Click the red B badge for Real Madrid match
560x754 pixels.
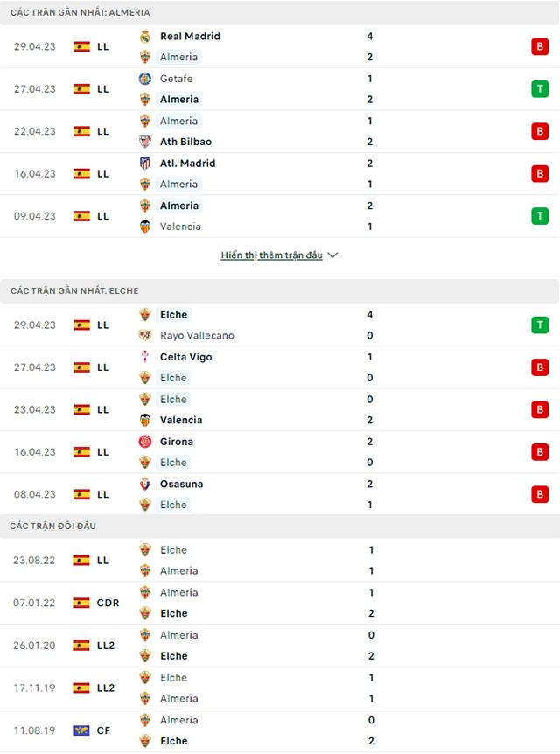tap(540, 46)
